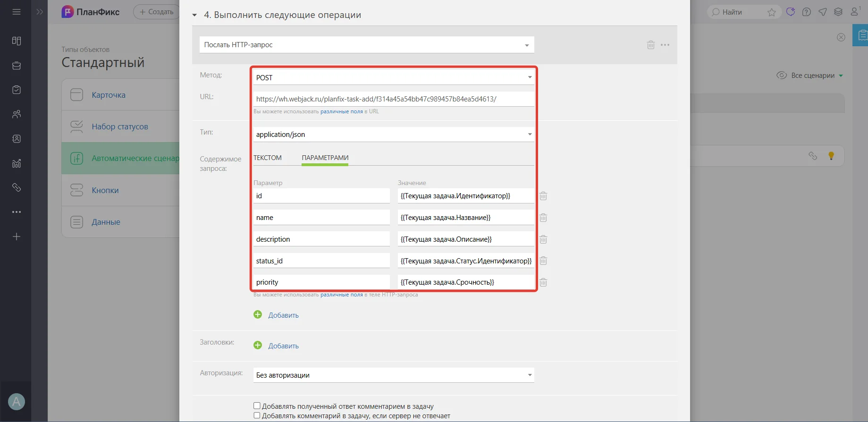868x422 pixels.
Task: Collapse section 4 'Выполнить следующие операции'
Action: pos(194,15)
